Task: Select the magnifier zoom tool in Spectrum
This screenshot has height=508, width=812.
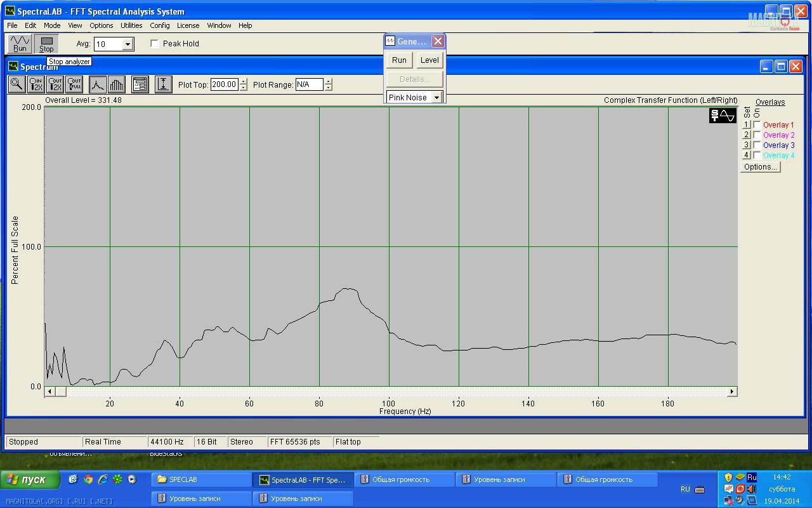Action: [16, 84]
